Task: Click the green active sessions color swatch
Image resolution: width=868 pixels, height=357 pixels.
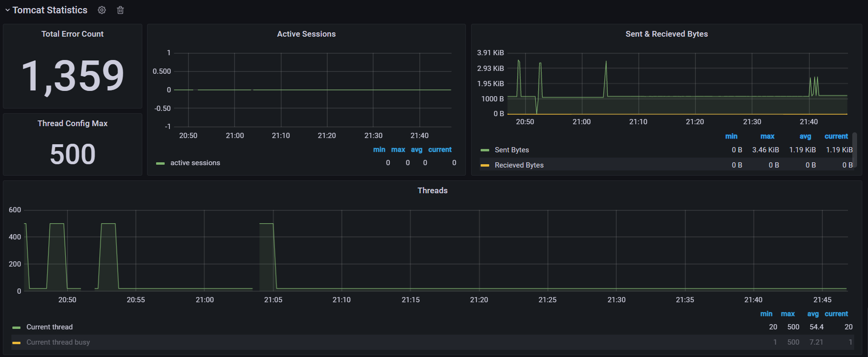Action: 160,163
